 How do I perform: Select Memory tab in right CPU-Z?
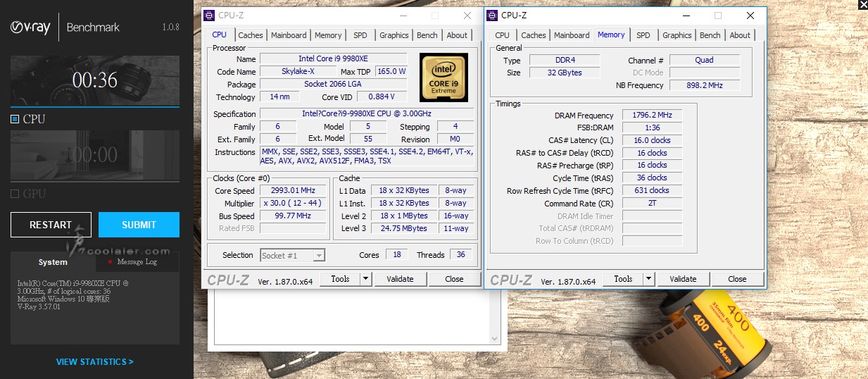pyautogui.click(x=611, y=35)
